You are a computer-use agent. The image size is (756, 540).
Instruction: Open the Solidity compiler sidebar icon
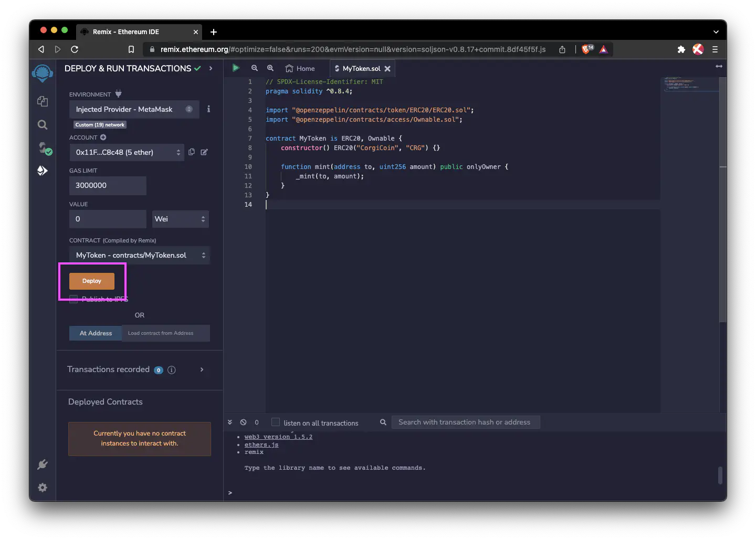pos(44,148)
